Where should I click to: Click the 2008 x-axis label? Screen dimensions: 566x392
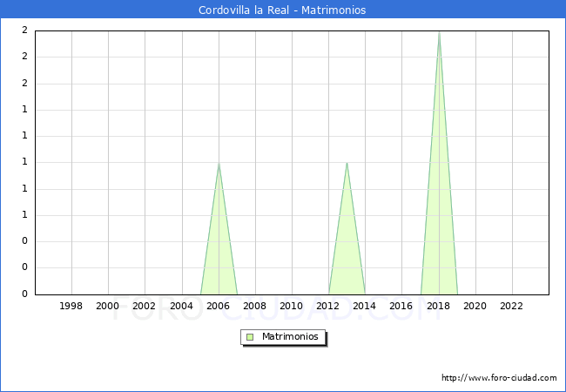pos(255,306)
